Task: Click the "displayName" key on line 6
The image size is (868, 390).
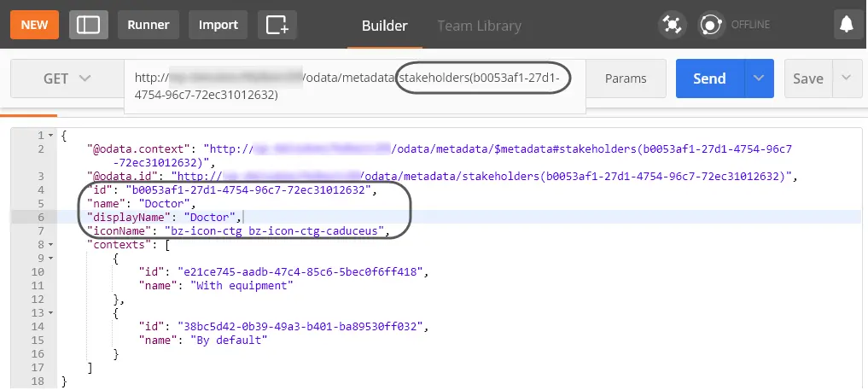Action: pyautogui.click(x=131, y=218)
